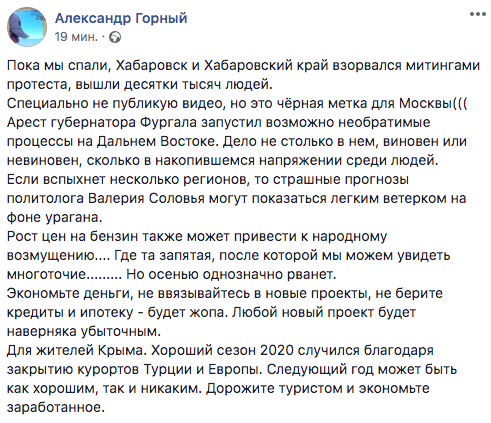Open the Александр Горный author name link
The height and width of the screenshot is (423, 491).
pos(121,18)
